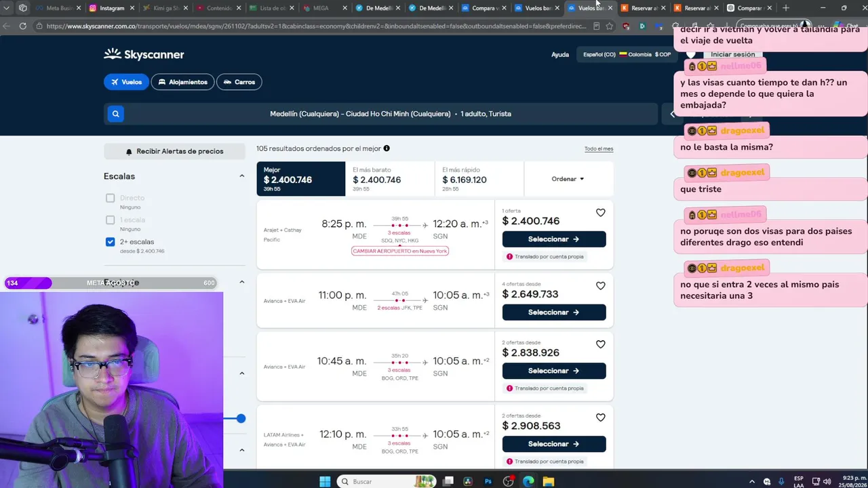868x488 pixels.
Task: Open the OBS icon in the taskbar
Action: point(508,481)
